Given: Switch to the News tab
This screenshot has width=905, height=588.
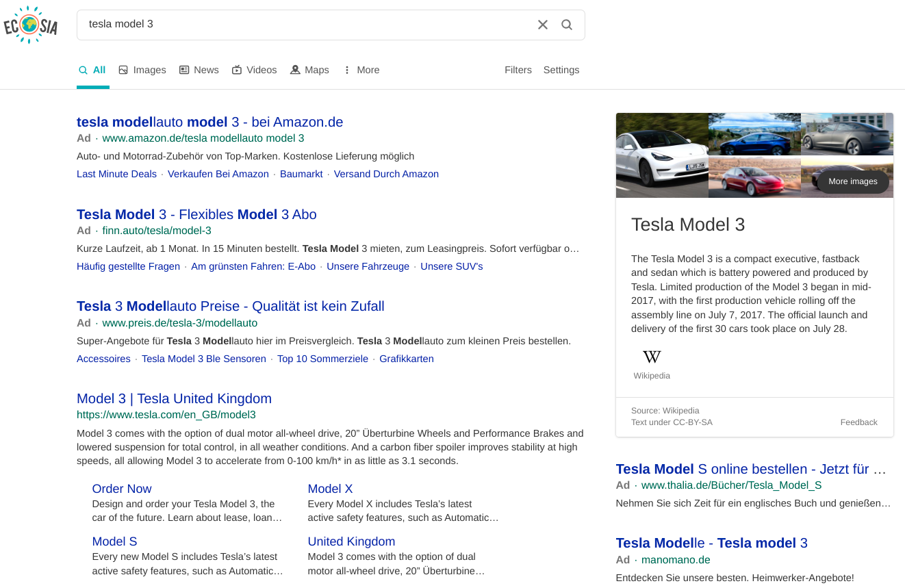Looking at the screenshot, I should coord(199,70).
